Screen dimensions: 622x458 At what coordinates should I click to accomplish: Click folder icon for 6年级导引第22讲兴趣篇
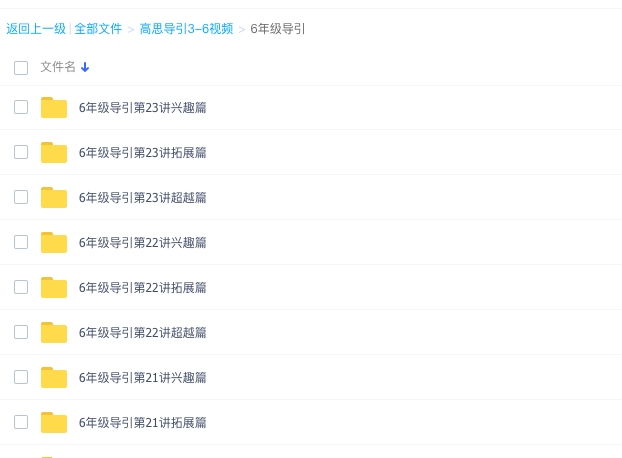tap(54, 242)
